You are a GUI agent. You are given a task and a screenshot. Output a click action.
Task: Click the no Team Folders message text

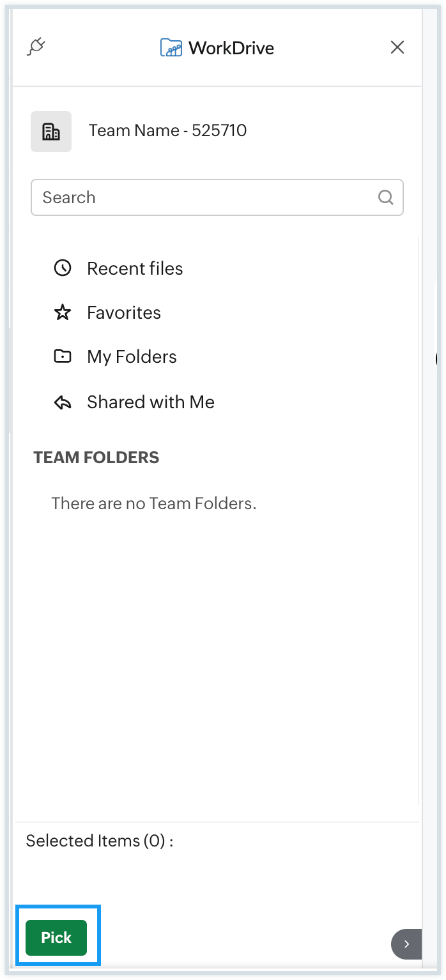(x=153, y=503)
